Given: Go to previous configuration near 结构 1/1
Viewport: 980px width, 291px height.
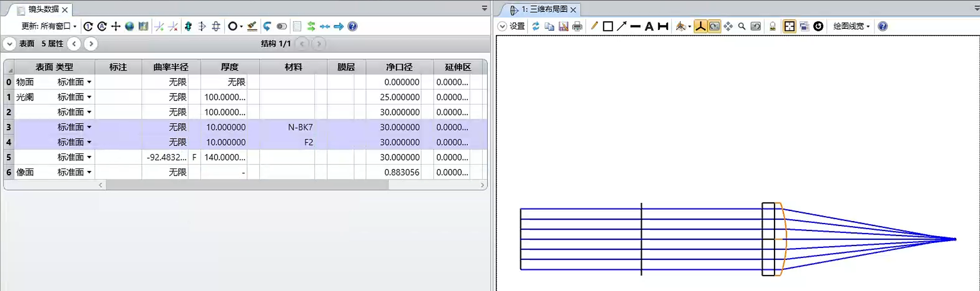Looking at the screenshot, I should tap(302, 44).
